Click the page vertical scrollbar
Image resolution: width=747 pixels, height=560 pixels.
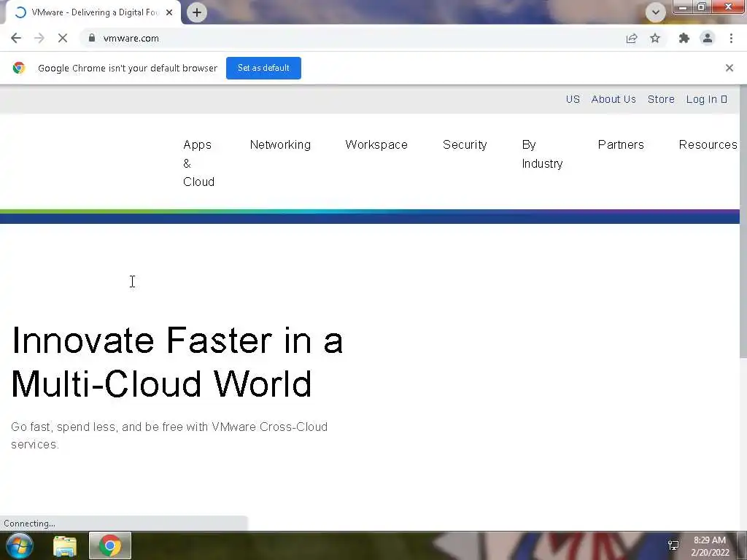coord(743,222)
